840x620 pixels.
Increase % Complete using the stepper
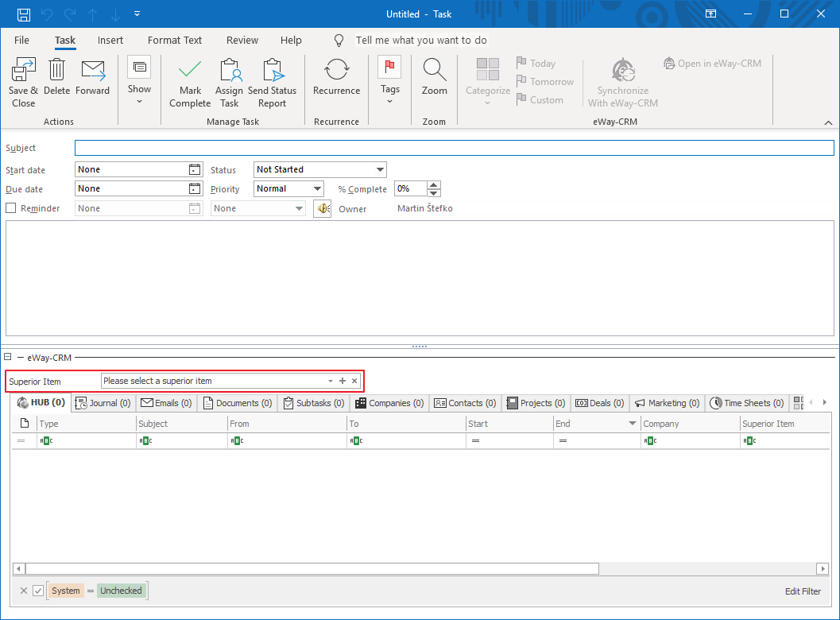[434, 184]
